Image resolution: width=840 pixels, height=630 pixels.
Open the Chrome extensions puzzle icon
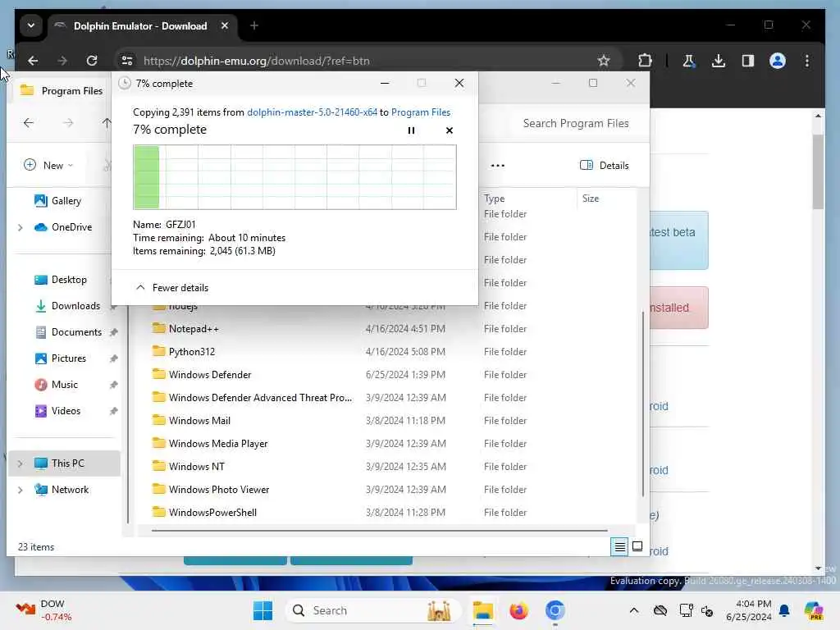click(645, 61)
